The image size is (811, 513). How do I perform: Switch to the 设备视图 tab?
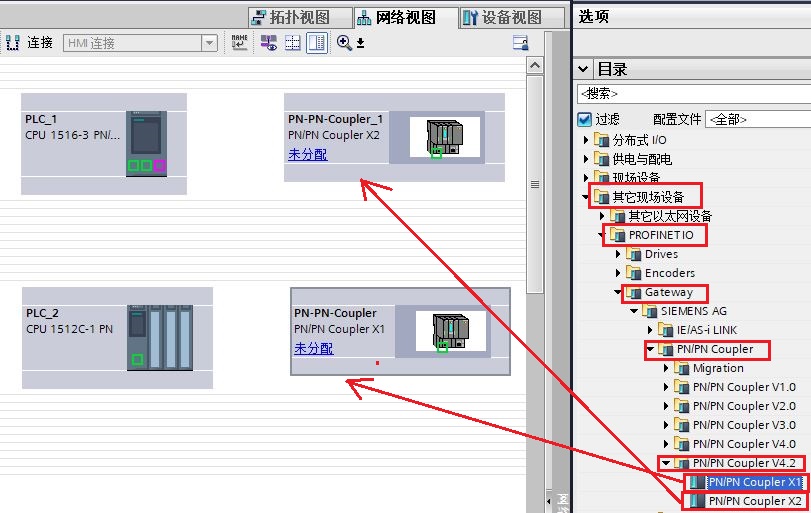pos(512,17)
